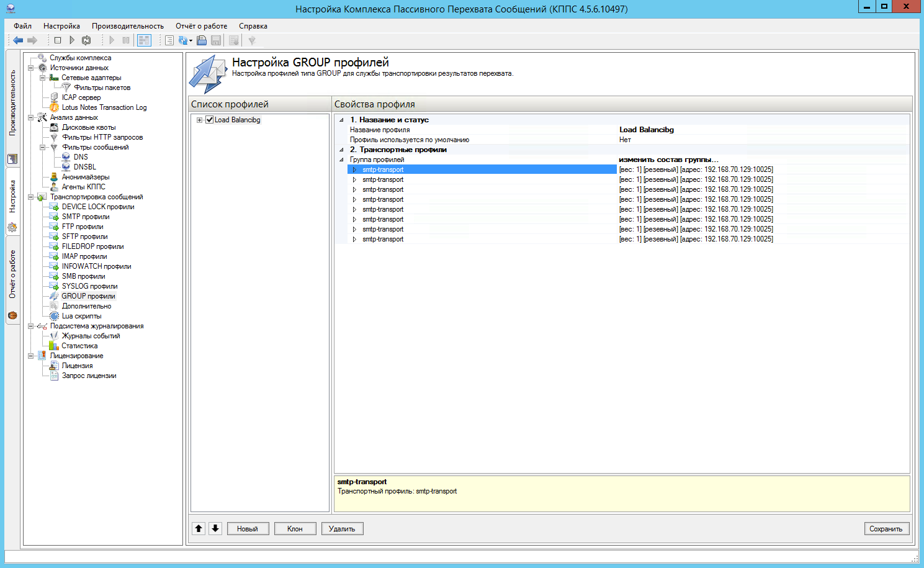Switch to the 'Производительность' vertical side tab
The image size is (924, 568).
pos(12,102)
